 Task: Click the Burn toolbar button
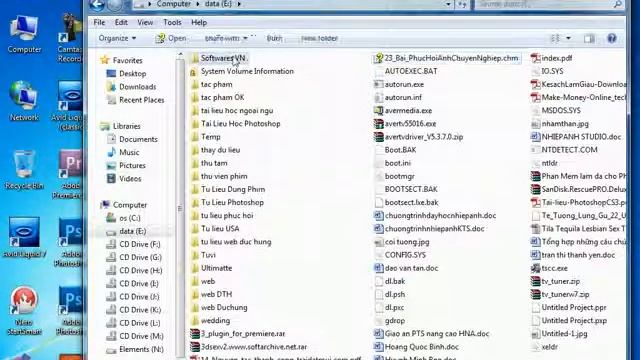point(274,38)
